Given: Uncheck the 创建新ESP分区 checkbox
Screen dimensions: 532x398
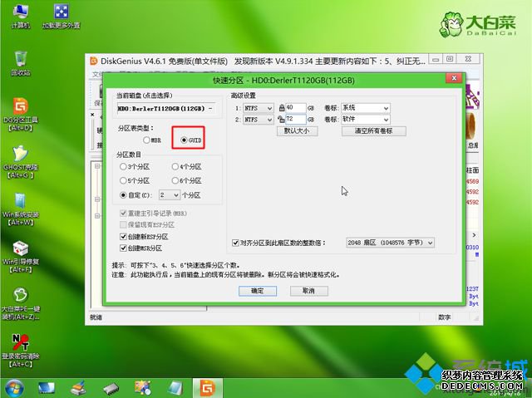Looking at the screenshot, I should point(123,237).
